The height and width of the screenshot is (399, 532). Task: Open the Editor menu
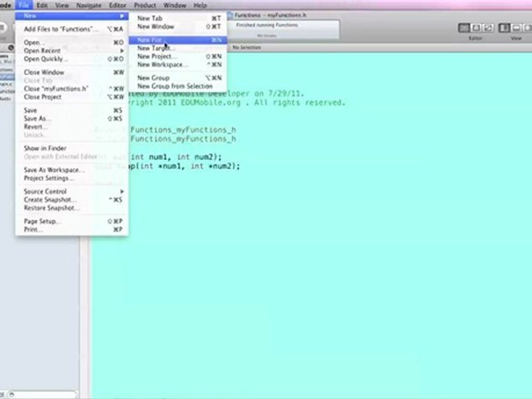point(117,5)
